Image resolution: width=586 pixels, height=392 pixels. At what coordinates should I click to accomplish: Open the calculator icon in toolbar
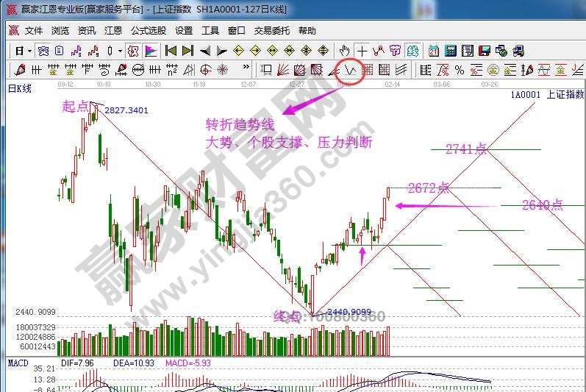tap(450, 51)
